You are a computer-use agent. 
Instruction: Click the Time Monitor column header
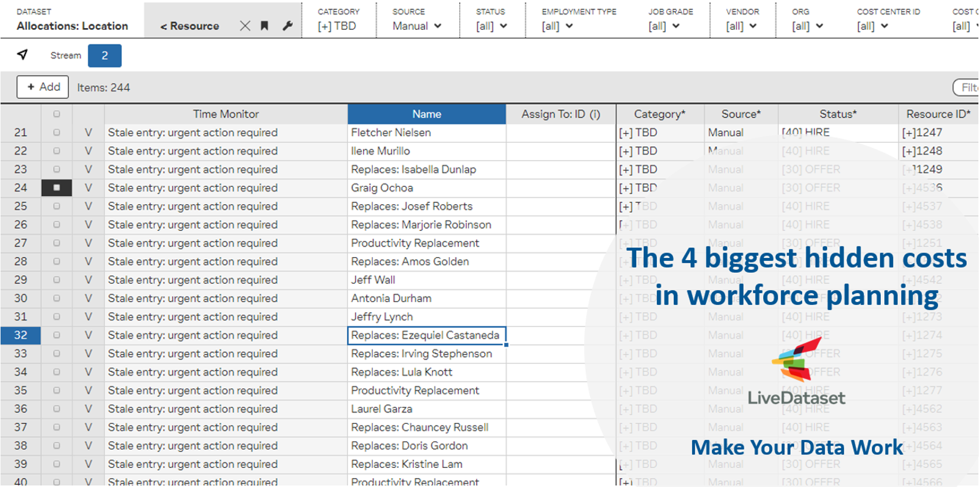coord(226,114)
